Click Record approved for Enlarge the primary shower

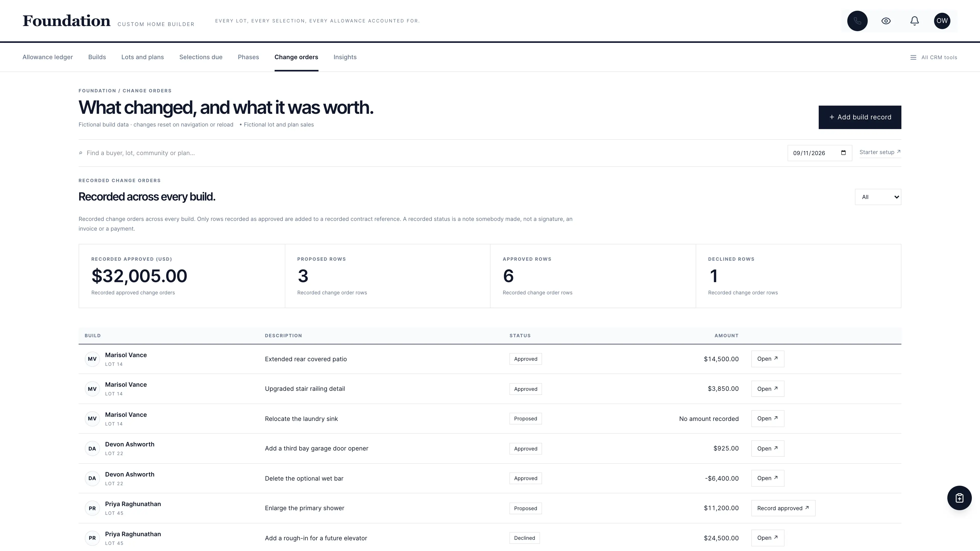pyautogui.click(x=783, y=508)
